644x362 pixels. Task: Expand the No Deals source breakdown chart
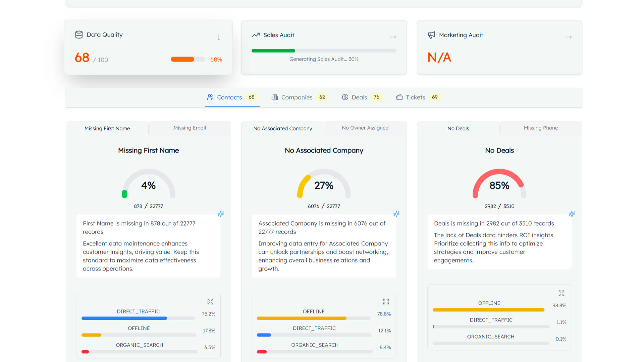click(x=561, y=293)
